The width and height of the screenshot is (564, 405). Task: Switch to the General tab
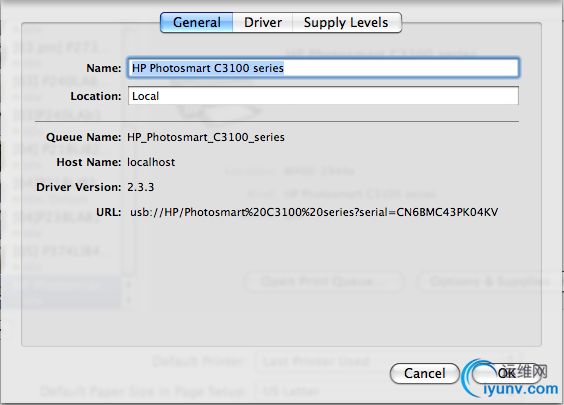(196, 22)
